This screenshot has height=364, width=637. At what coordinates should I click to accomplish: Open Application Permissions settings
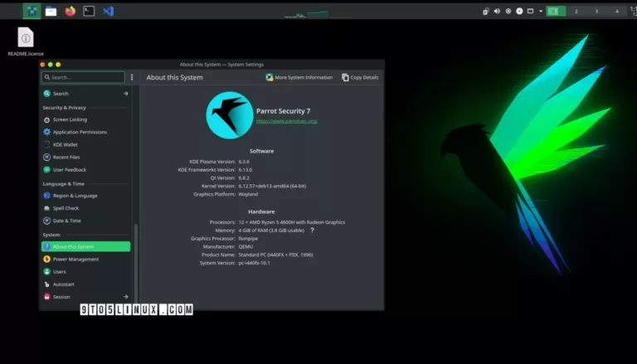(79, 132)
